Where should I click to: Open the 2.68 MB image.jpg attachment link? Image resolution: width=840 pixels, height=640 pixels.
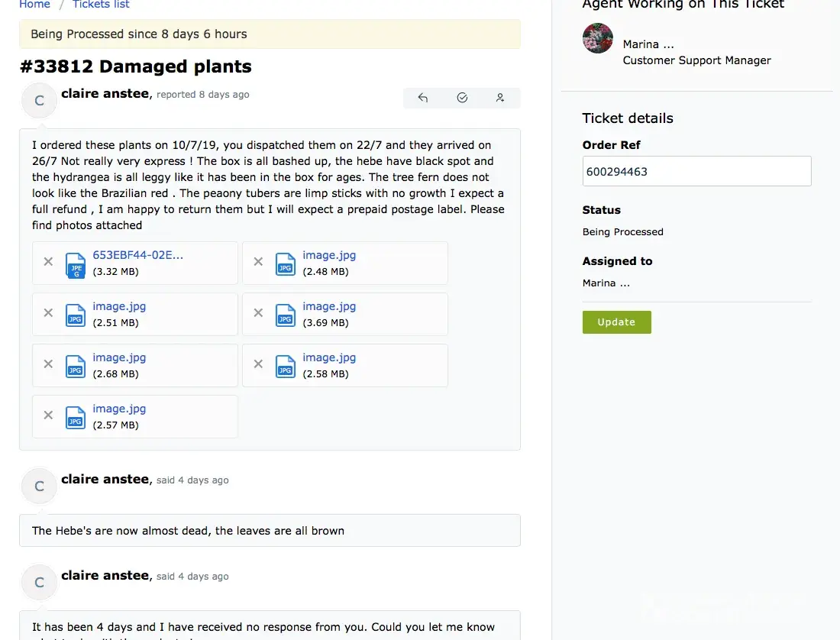119,357
